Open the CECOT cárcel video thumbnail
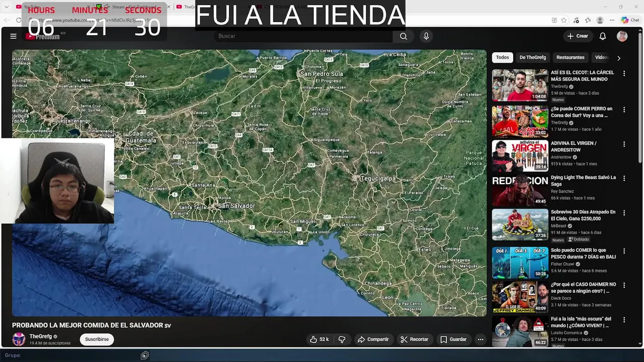 tap(520, 85)
